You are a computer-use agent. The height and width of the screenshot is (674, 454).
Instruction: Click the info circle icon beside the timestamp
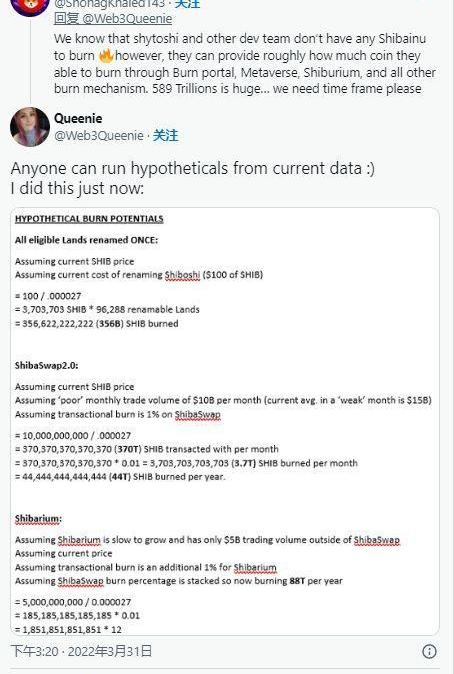(429, 651)
